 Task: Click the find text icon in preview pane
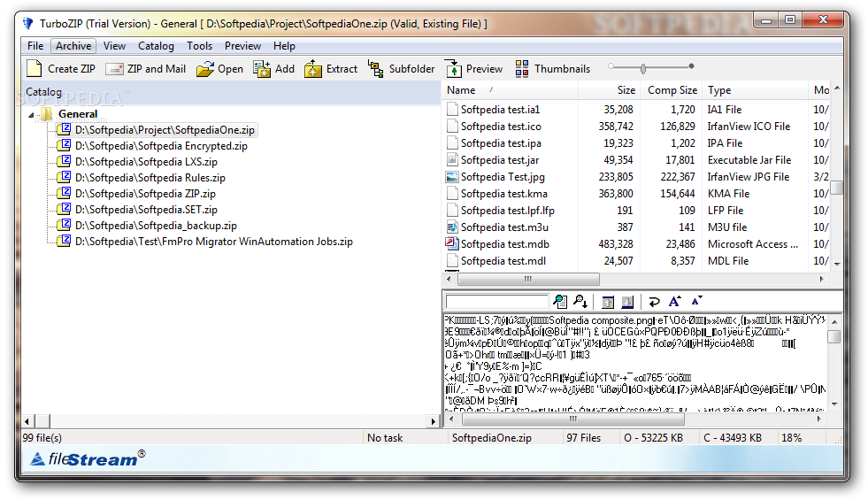(560, 301)
